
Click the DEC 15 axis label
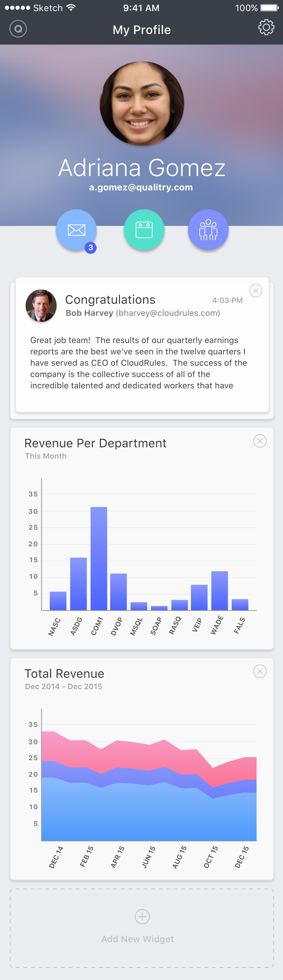tap(241, 857)
